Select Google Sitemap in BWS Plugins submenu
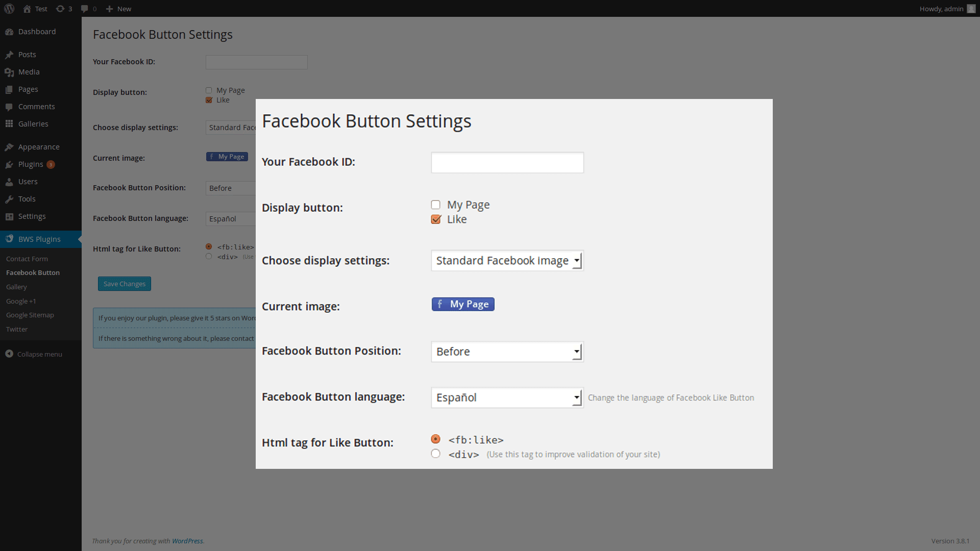The image size is (980, 551). [30, 315]
